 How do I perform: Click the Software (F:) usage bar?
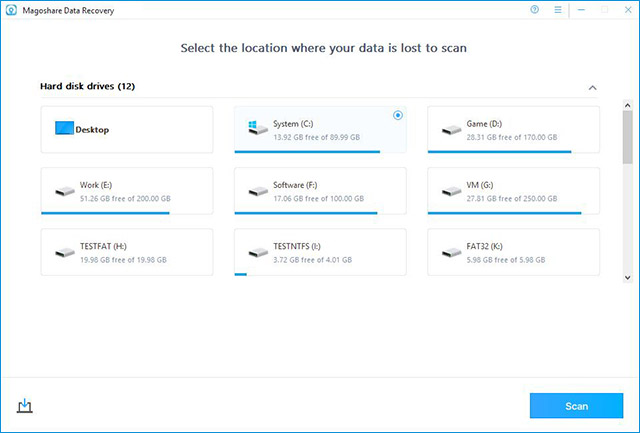(x=306, y=213)
